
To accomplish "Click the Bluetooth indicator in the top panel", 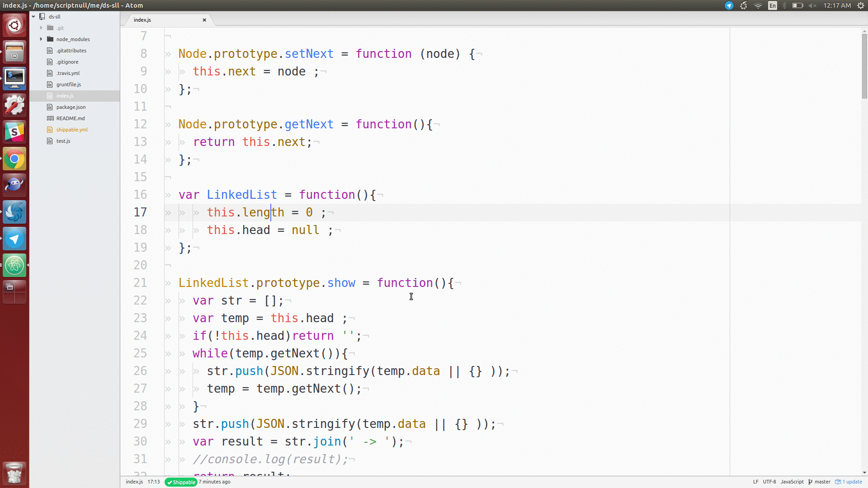I will (783, 5).
